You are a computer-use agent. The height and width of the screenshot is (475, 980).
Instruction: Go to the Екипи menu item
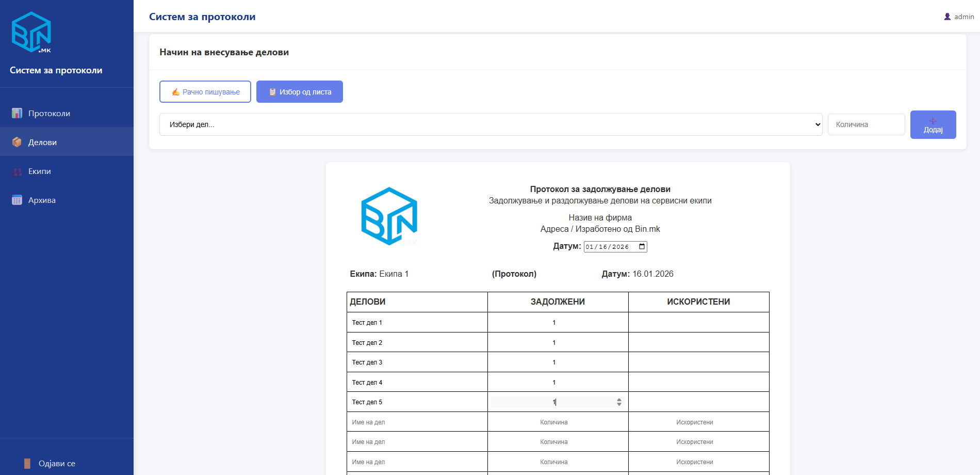pyautogui.click(x=40, y=171)
